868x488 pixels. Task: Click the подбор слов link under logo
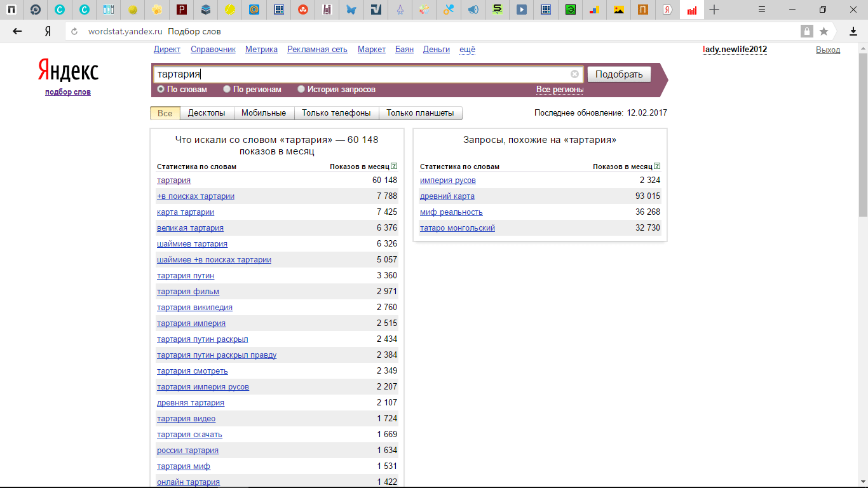pyautogui.click(x=68, y=92)
